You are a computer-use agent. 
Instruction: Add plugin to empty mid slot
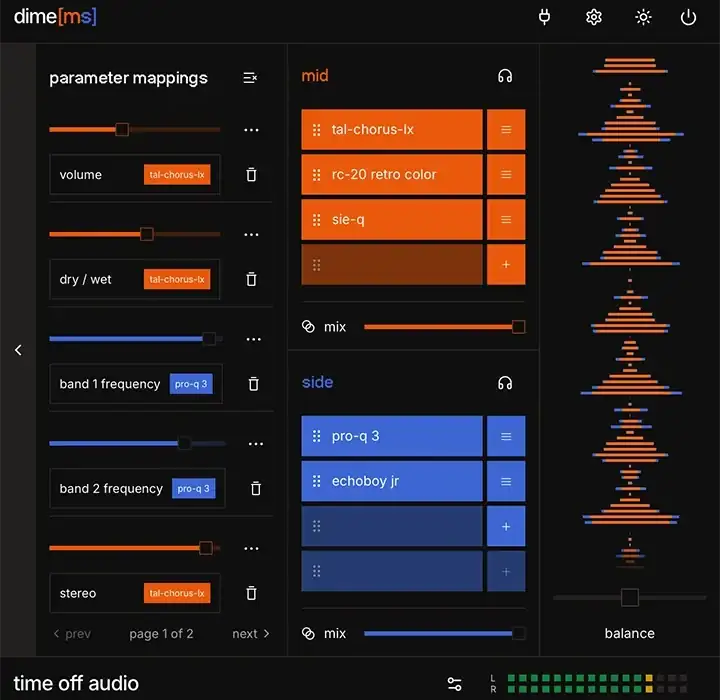pyautogui.click(x=506, y=265)
